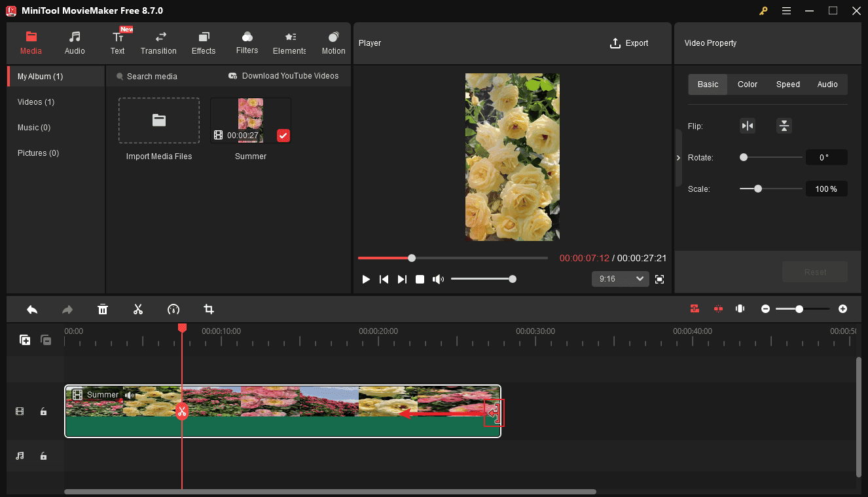The image size is (868, 497).
Task: Click the Rotate slider handle
Action: (744, 157)
